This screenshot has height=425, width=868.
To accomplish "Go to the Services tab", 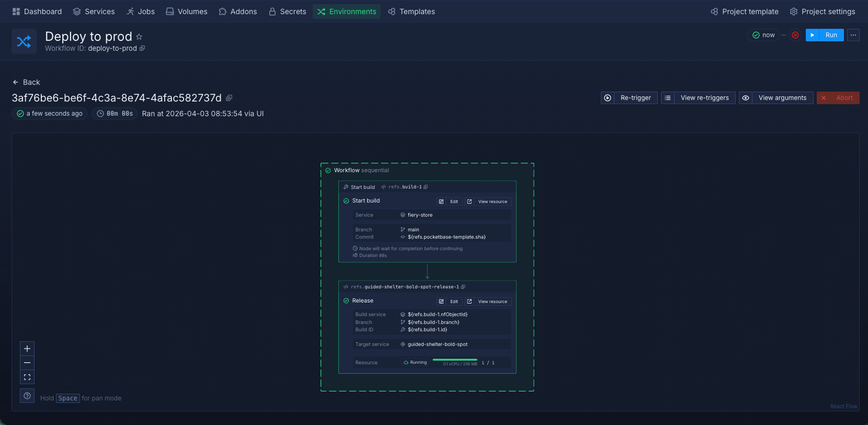I will click(x=94, y=12).
